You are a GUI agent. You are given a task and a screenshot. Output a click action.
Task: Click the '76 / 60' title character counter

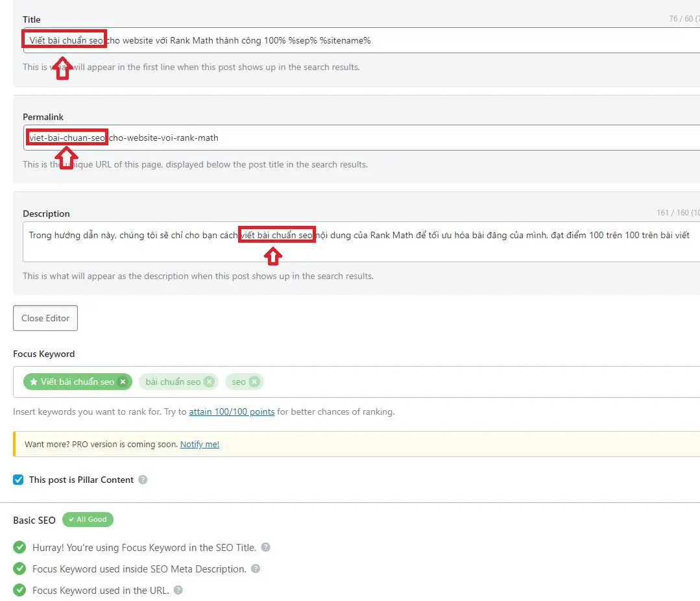684,18
